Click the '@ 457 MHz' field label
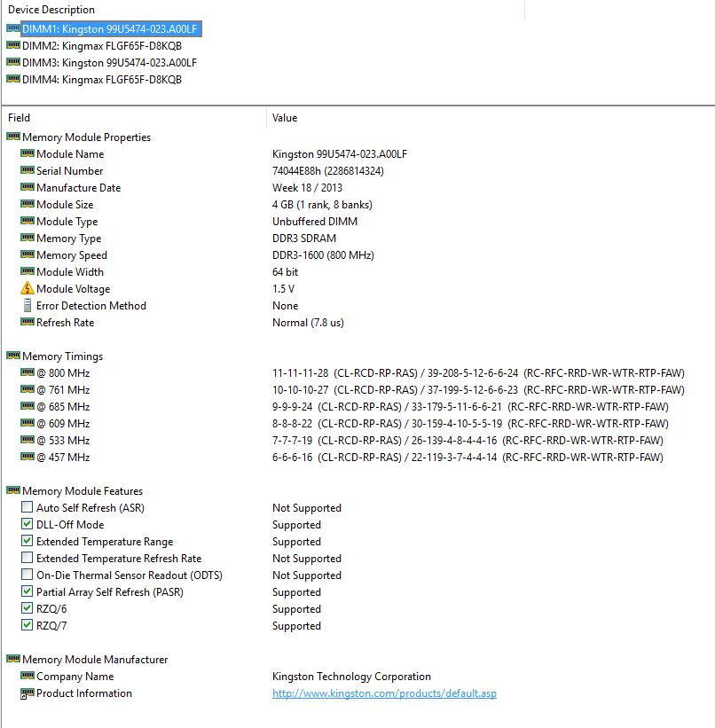The height and width of the screenshot is (728, 715). (63, 458)
